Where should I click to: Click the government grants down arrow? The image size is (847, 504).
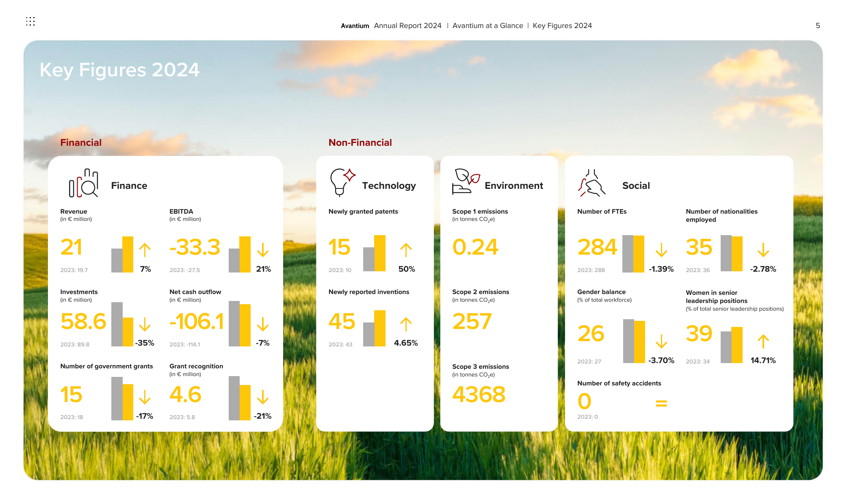point(145,397)
